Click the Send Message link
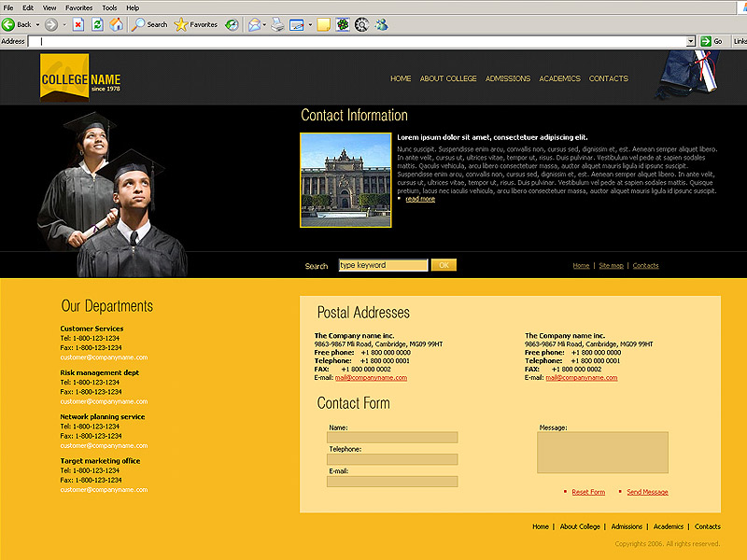 (647, 492)
